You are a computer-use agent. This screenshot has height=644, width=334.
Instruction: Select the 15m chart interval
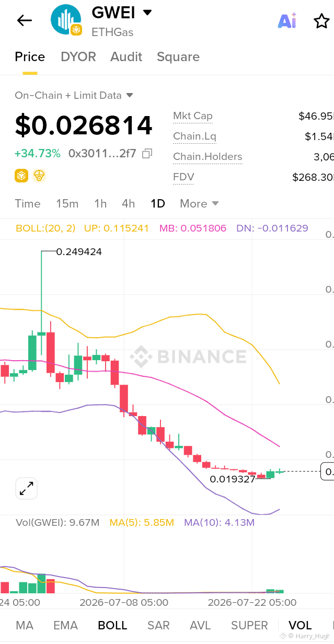pos(67,203)
